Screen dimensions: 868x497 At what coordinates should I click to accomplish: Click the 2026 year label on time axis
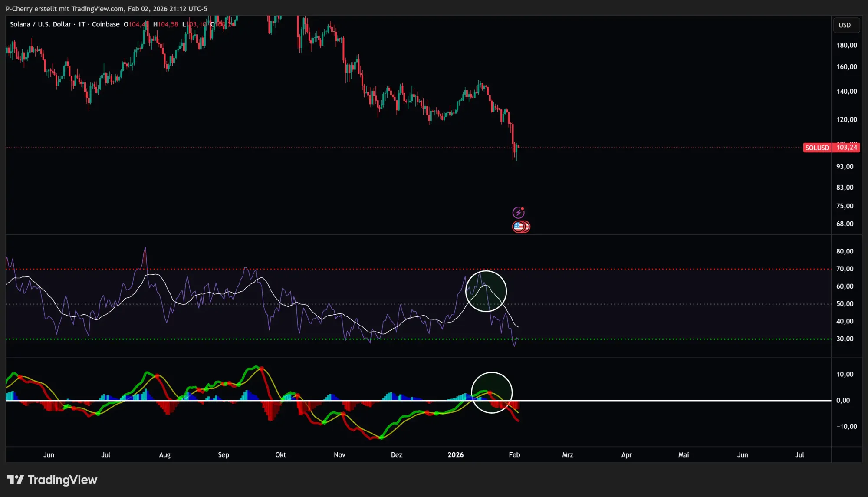[455, 455]
